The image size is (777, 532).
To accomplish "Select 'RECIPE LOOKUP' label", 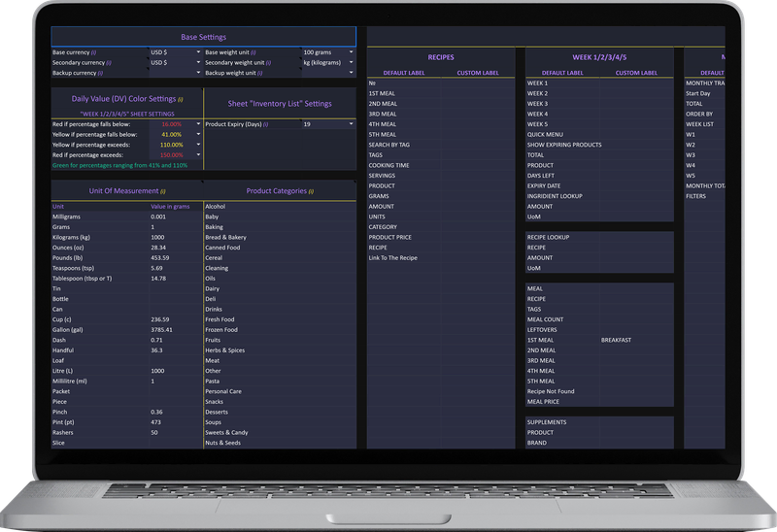I will (x=548, y=237).
